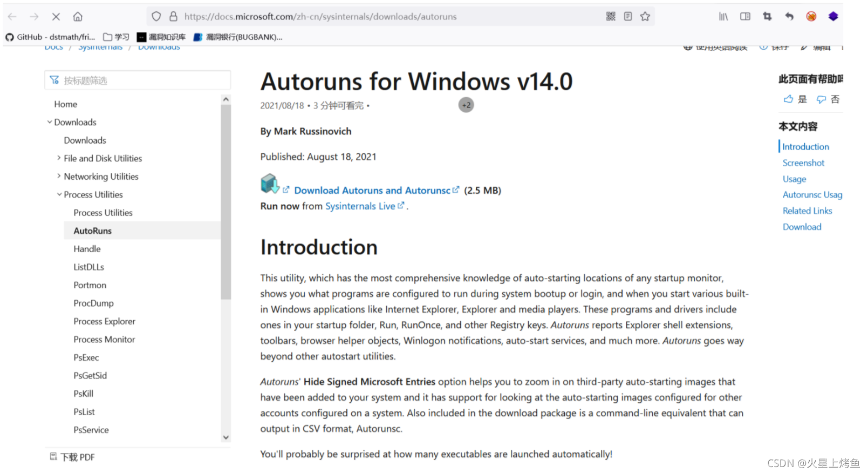Open the nested Downloads item
The height and width of the screenshot is (473, 868).
click(x=85, y=140)
